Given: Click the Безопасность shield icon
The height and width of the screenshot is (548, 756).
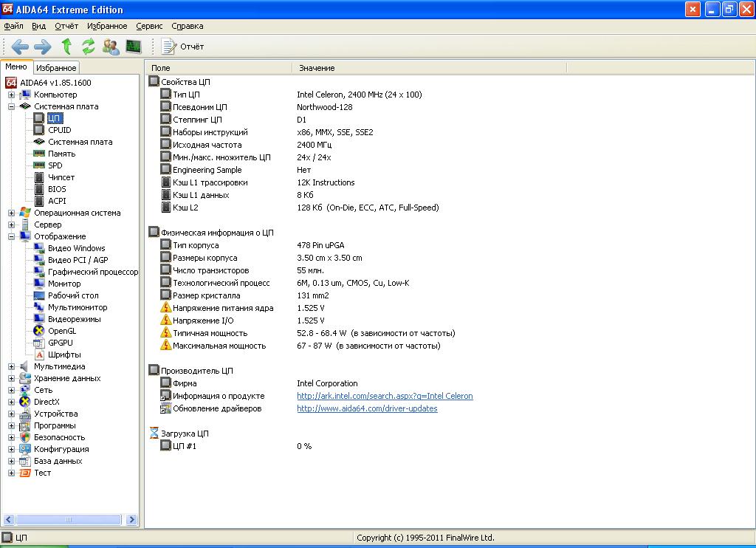Looking at the screenshot, I should [25, 437].
